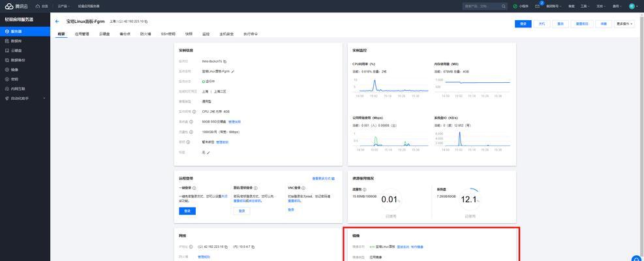Expand 自动化助手 in the left sidebar
The width and height of the screenshot is (644, 261).
coord(25,99)
